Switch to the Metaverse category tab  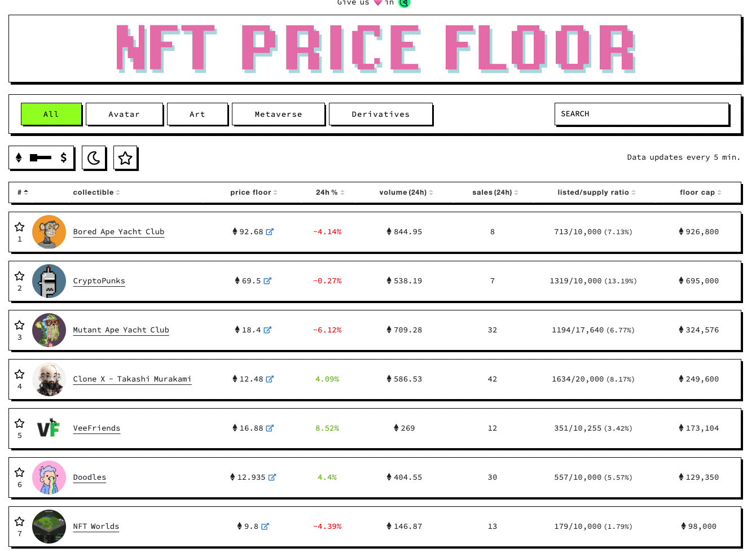[x=278, y=115]
